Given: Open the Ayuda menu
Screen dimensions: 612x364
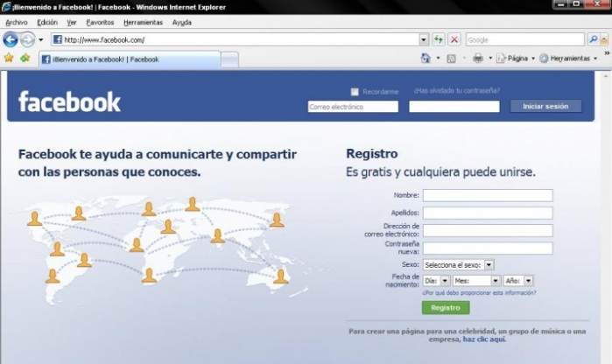Looking at the screenshot, I should tap(182, 23).
